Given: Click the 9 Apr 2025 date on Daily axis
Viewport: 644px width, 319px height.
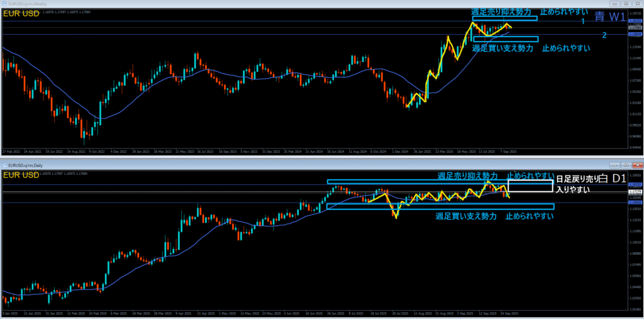Looking at the screenshot, I should (184, 313).
